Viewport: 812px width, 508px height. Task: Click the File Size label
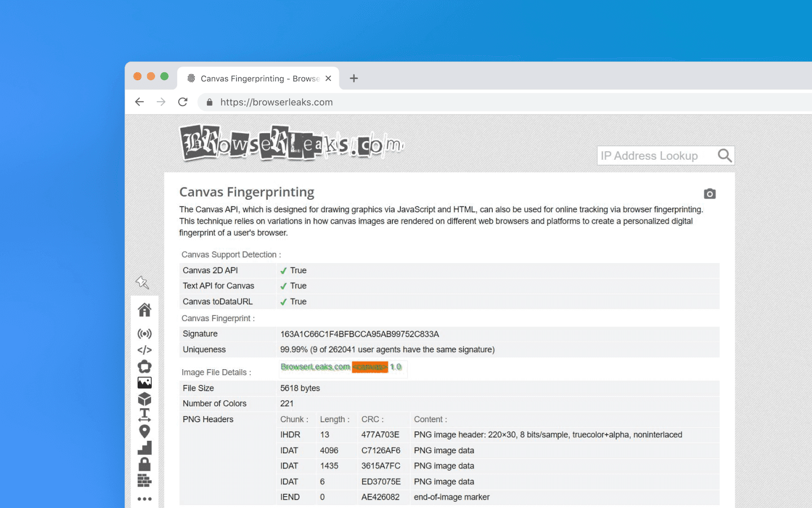(x=198, y=388)
